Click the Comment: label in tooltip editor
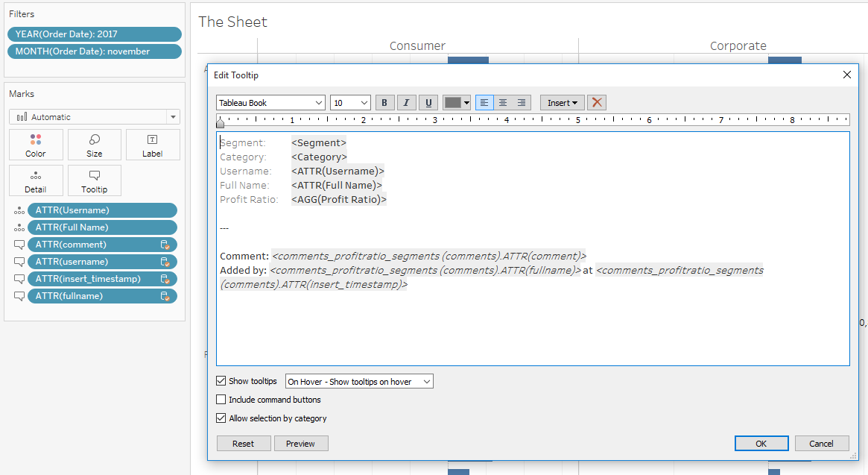Viewport: 868px width, 475px height. 244,256
